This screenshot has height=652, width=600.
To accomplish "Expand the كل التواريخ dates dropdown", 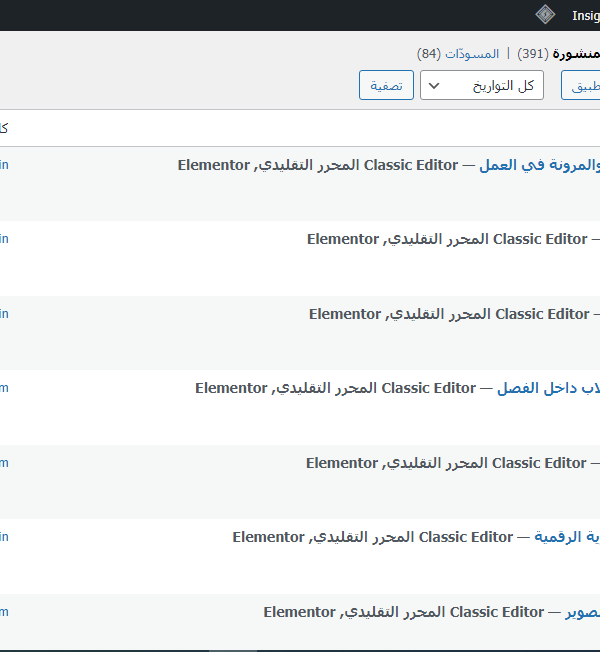I will point(481,85).
